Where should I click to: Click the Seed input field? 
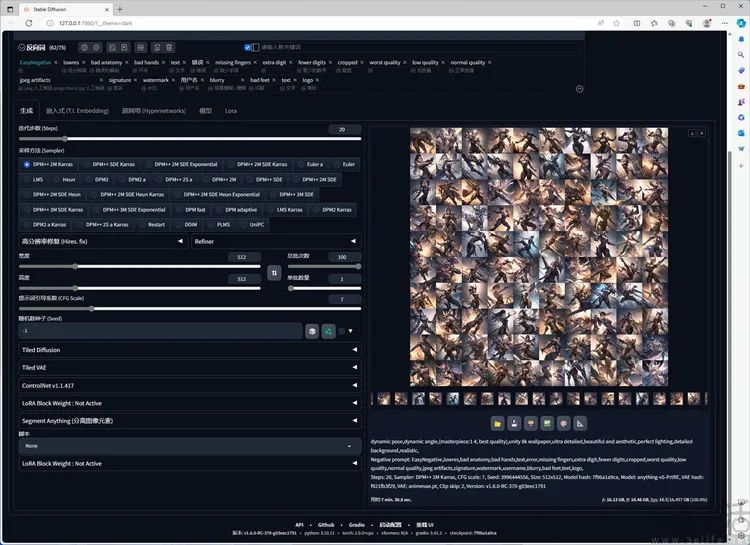(160, 331)
